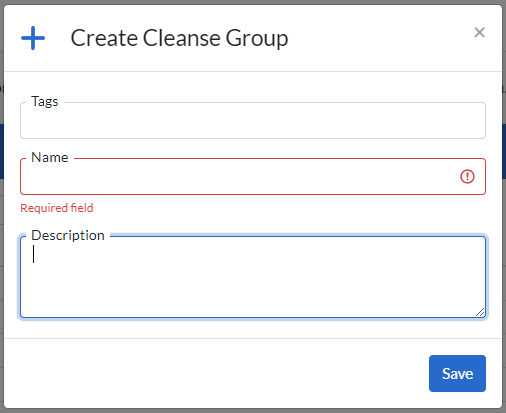This screenshot has height=413, width=506.
Task: Click the red exclamation error icon
Action: [467, 176]
